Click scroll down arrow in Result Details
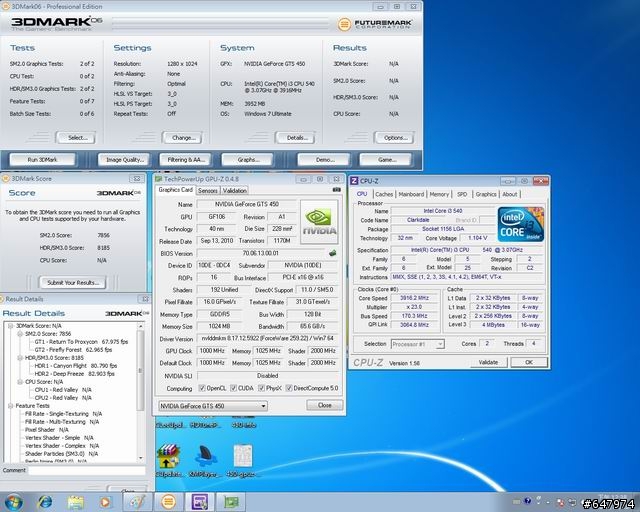Image resolution: width=640 pixels, height=512 pixels. click(x=140, y=458)
